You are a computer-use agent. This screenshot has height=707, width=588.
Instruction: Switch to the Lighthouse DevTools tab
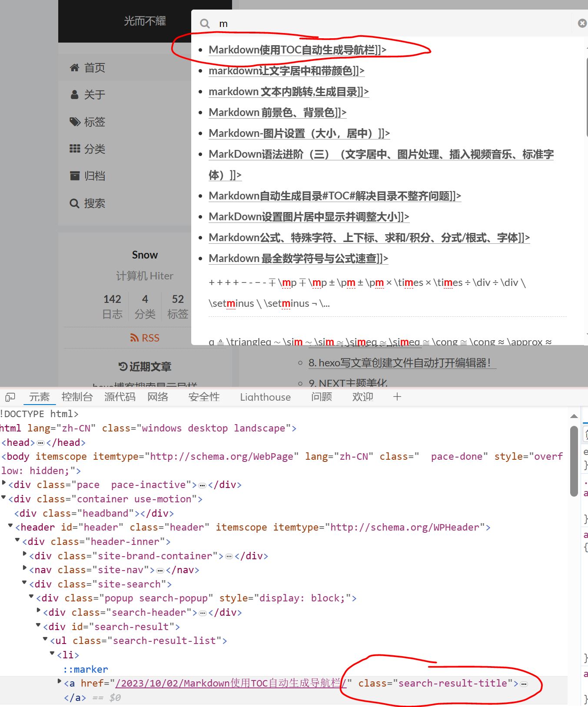265,397
